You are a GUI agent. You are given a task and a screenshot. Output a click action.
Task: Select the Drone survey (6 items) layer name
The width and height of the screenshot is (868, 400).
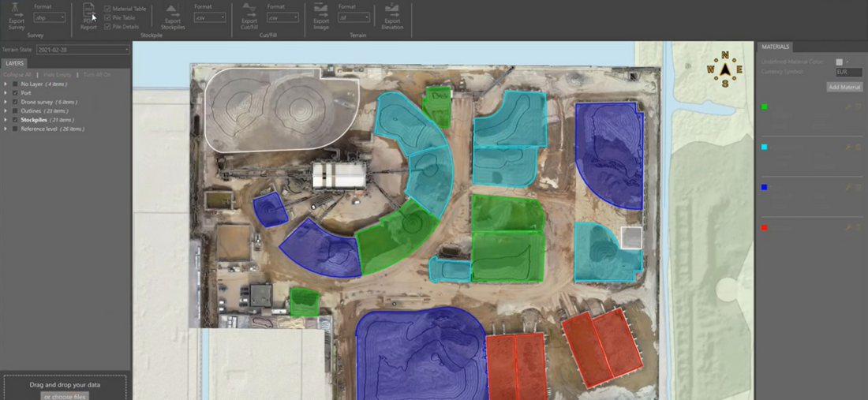[49, 102]
